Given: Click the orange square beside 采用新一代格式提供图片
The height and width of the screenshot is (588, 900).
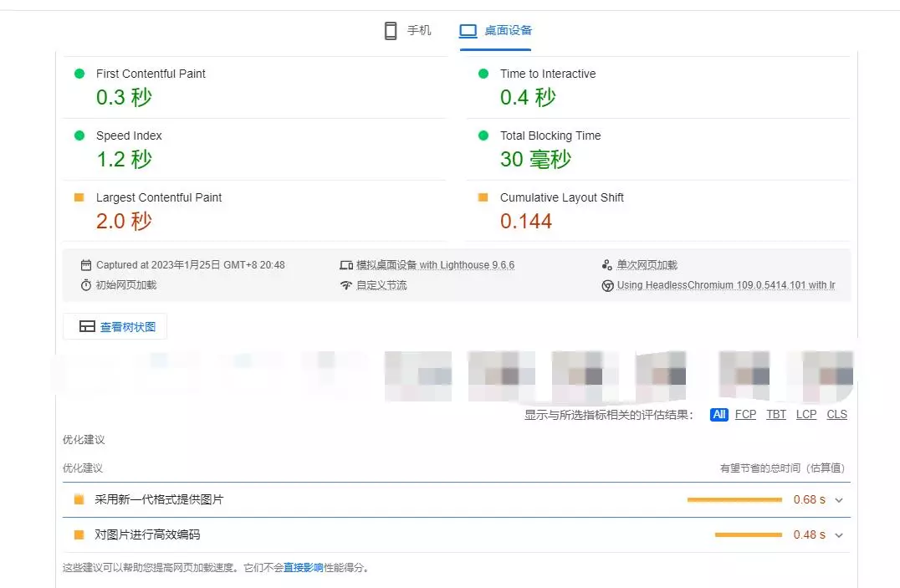Looking at the screenshot, I should [79, 499].
